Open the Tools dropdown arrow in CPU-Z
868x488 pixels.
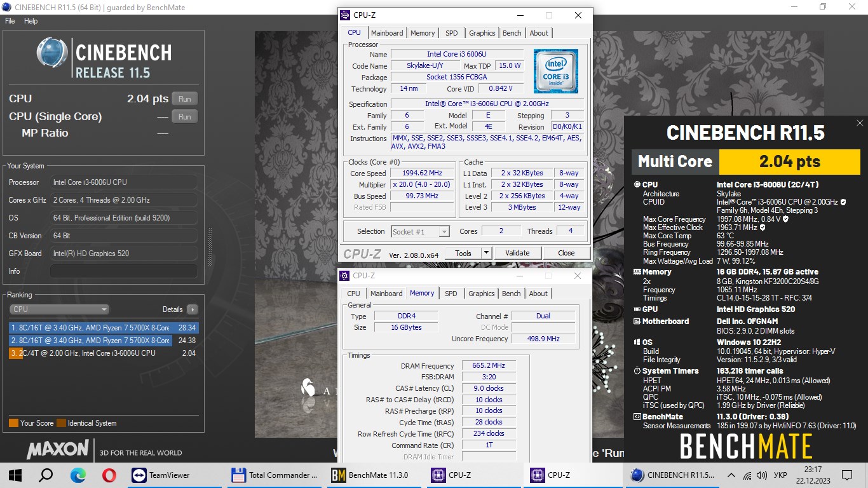pos(487,253)
